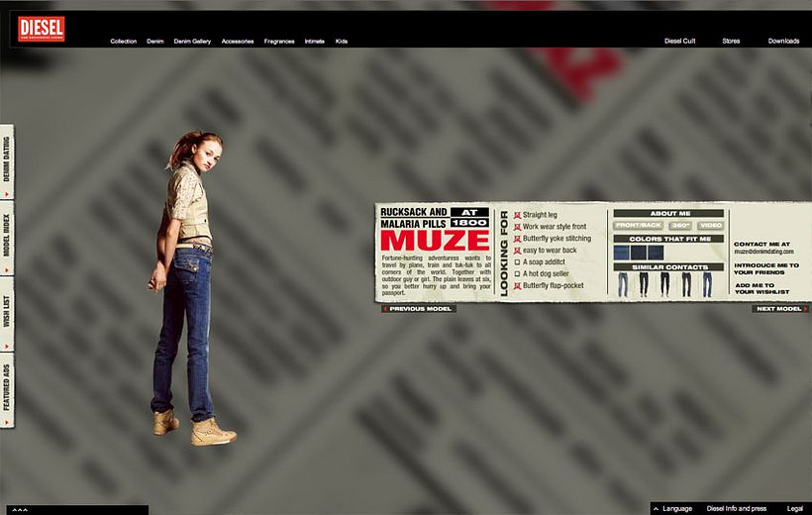Open the Fragrances menu item

point(279,42)
